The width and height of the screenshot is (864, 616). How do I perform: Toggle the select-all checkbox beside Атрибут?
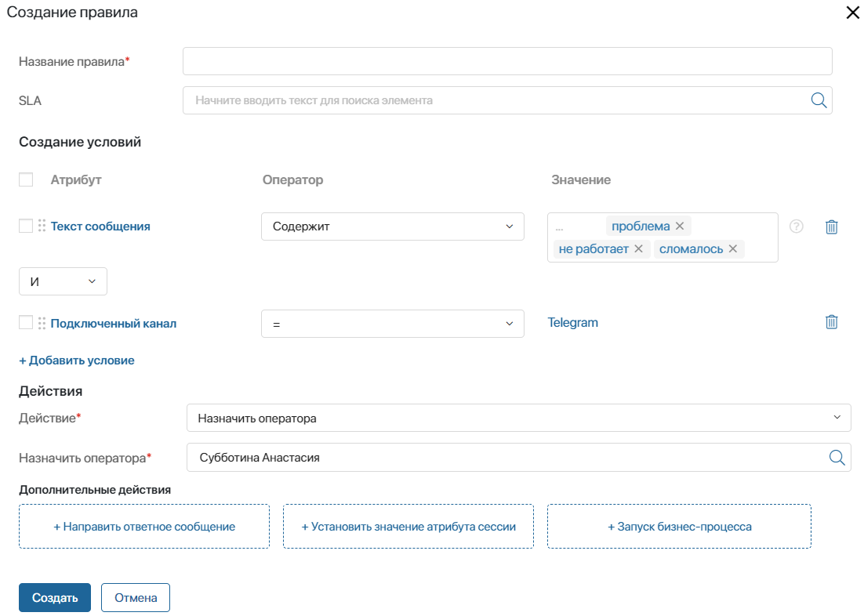[x=26, y=179]
